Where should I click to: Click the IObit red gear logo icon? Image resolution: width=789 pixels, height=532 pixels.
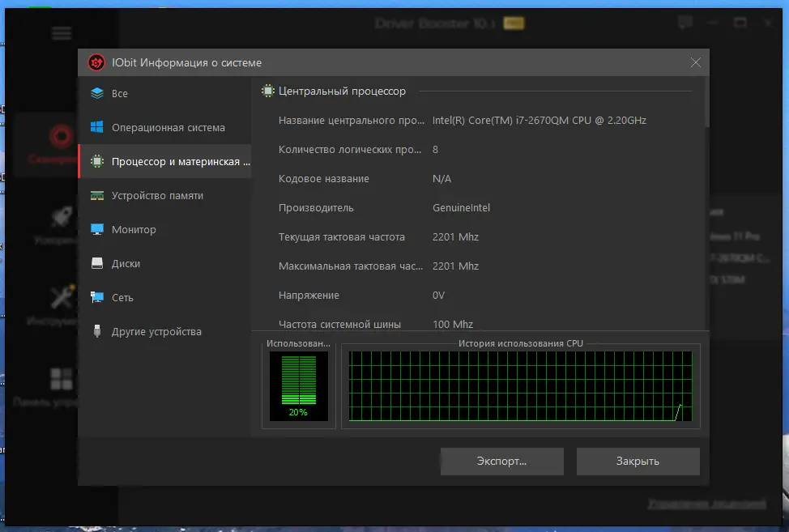point(96,62)
